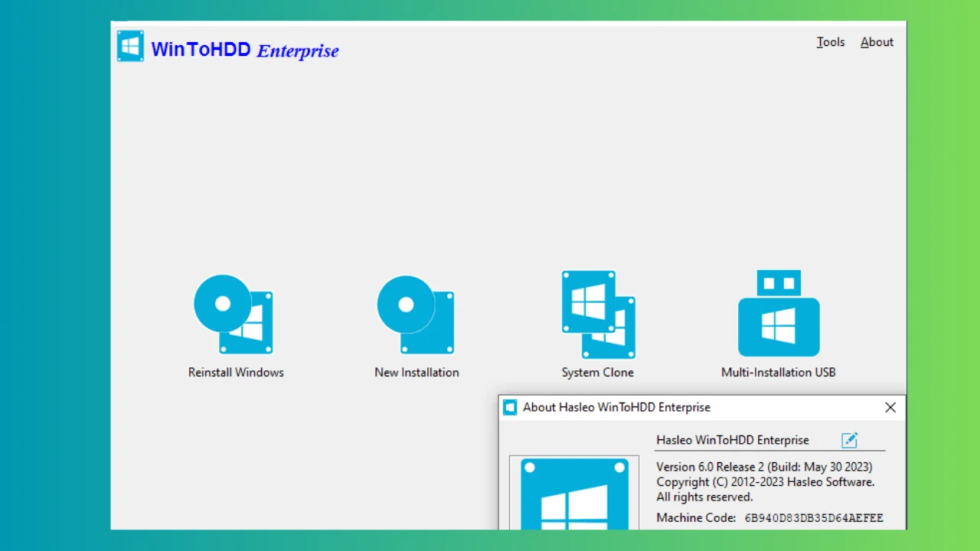Click the machine code value 6B940D83DB35D64AEFEE
Screen dimensions: 980x551
tap(814, 518)
